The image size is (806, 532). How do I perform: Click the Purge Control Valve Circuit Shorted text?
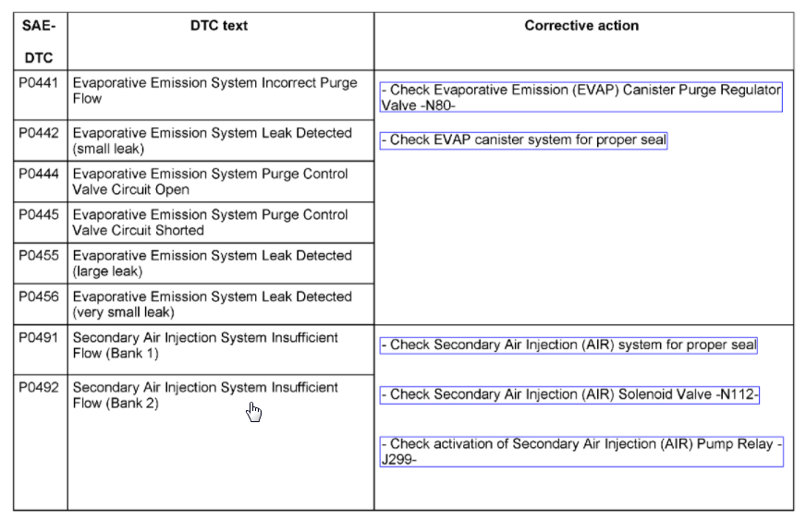pos(210,223)
